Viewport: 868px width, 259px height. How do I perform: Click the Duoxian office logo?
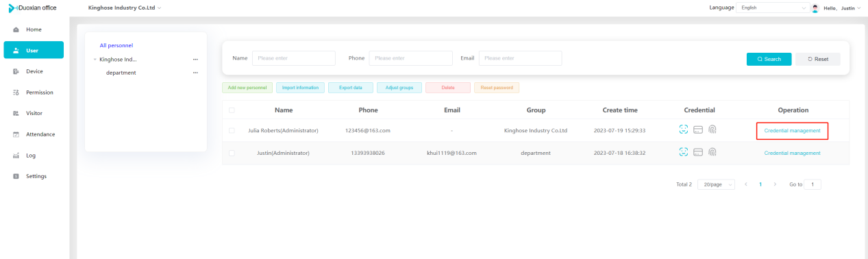32,8
